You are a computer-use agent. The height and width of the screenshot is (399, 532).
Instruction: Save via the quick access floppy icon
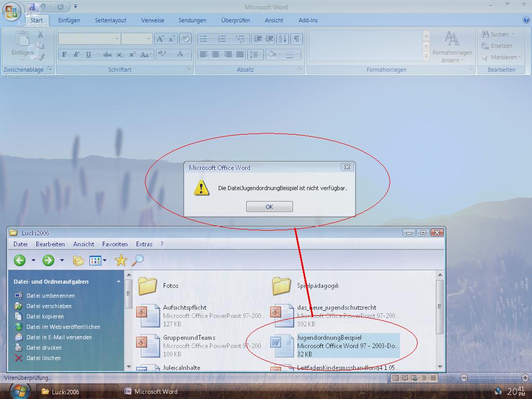tap(32, 7)
